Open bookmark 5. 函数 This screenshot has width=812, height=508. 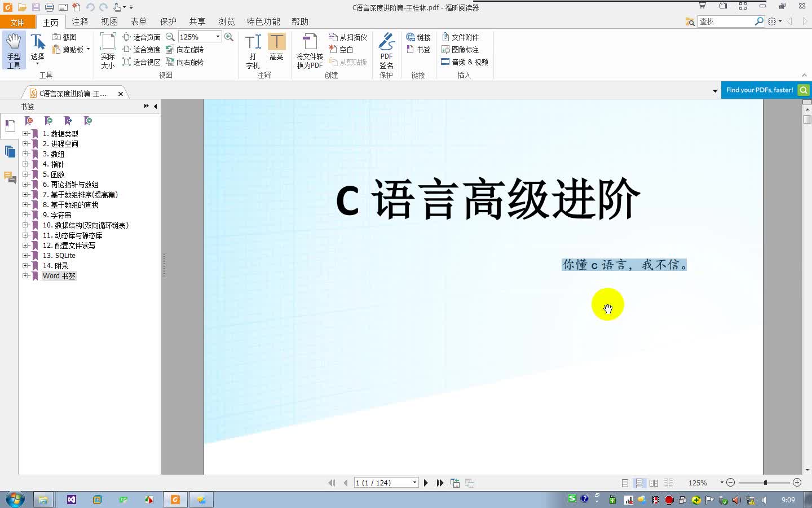coord(54,174)
